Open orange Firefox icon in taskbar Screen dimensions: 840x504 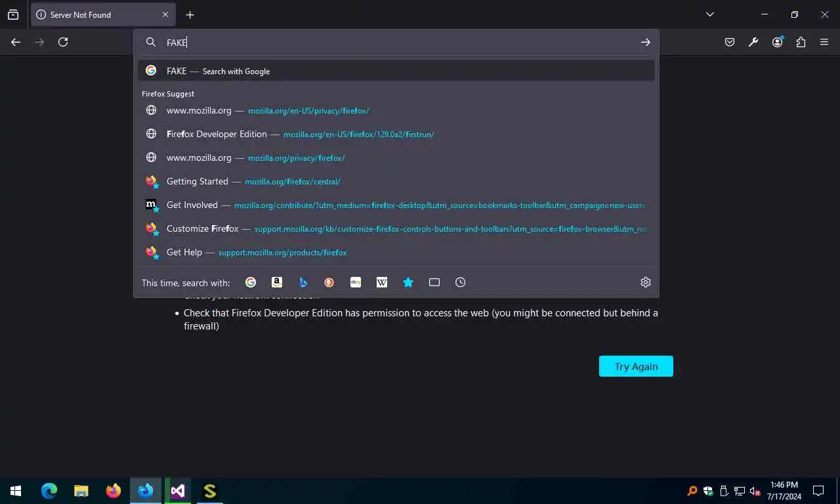pos(114,490)
